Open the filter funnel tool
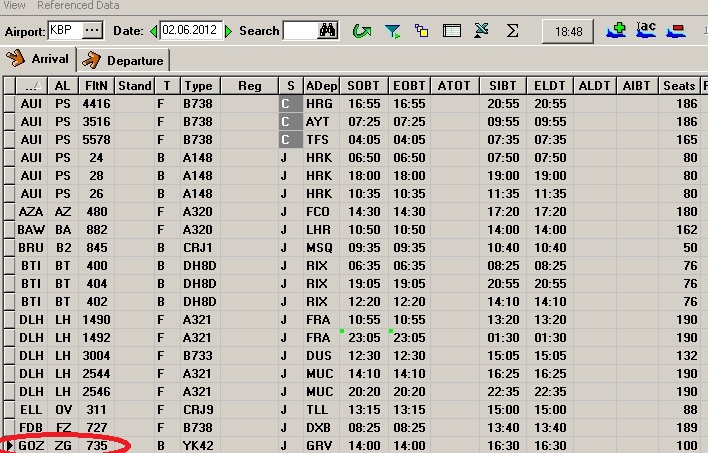The image size is (708, 453). pos(392,31)
